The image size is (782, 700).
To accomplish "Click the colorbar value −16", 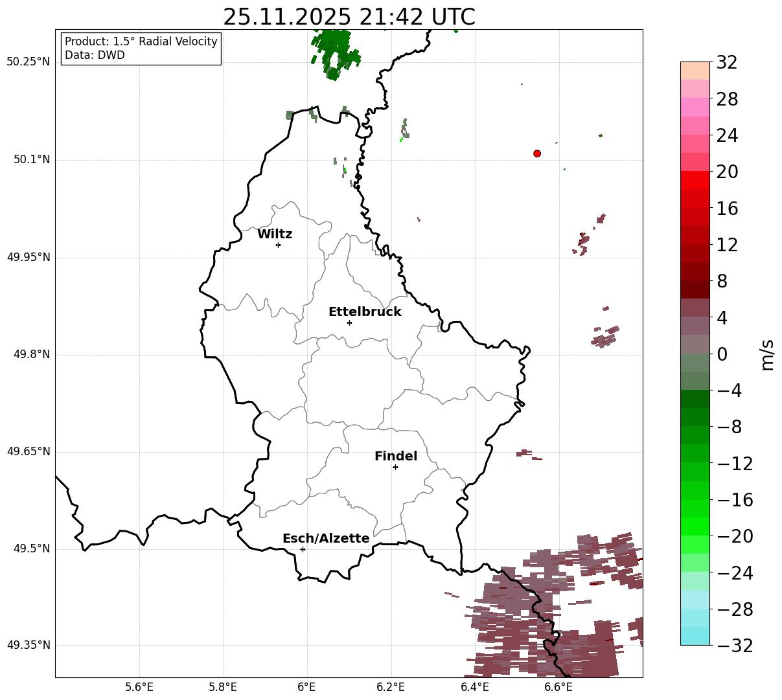I will tap(735, 500).
